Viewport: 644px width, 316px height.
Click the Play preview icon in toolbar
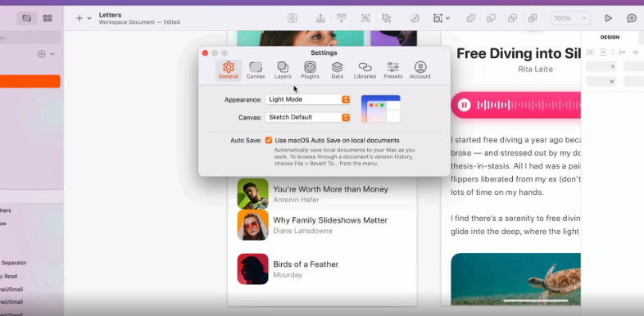tap(608, 18)
